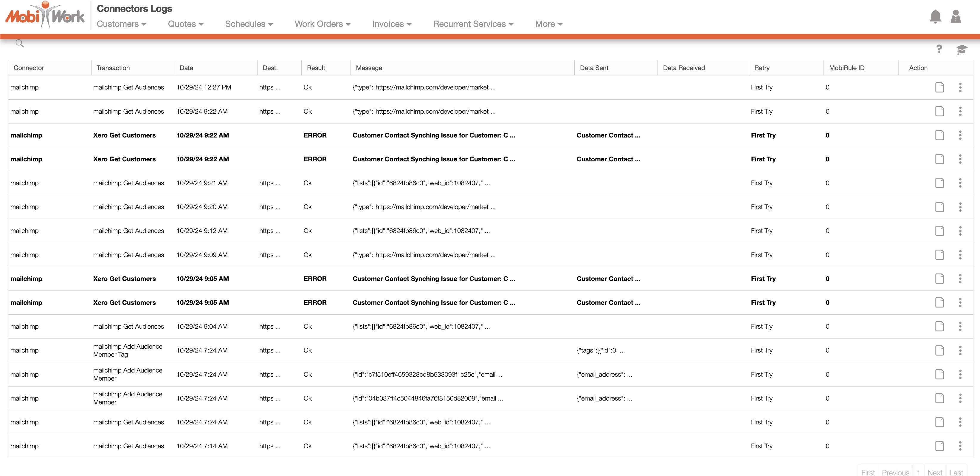Open the notifications bell
This screenshot has width=980, height=476.
click(935, 17)
